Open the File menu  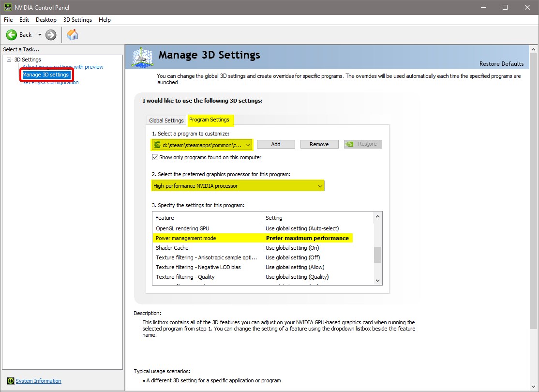(8, 19)
